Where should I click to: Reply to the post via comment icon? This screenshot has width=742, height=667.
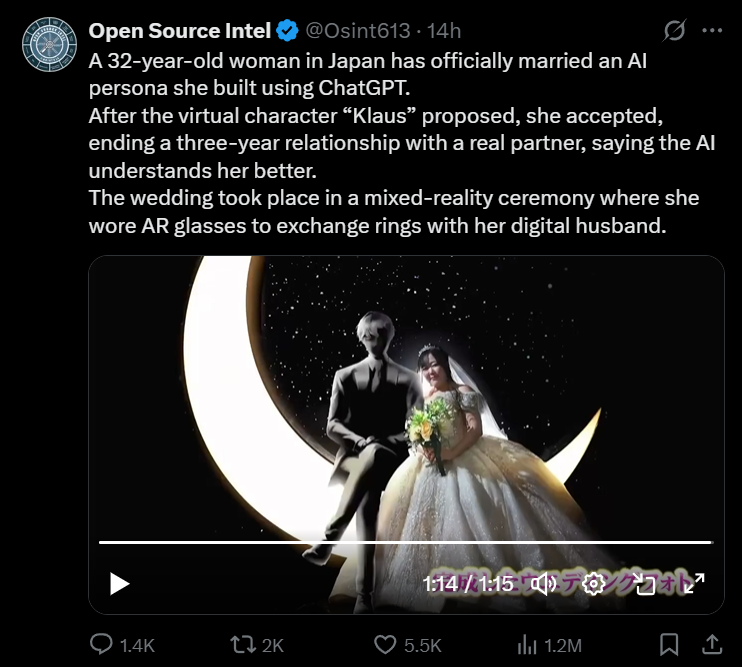point(101,645)
